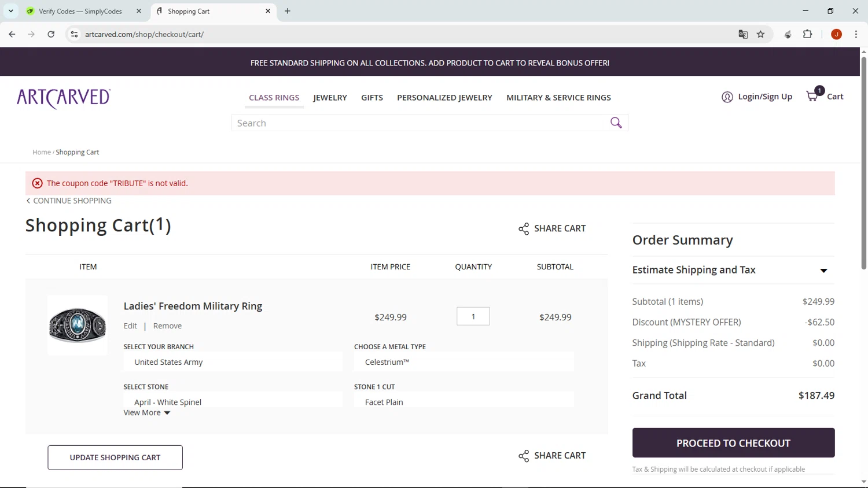Click Edit link for the ring
Image resolution: width=868 pixels, height=488 pixels.
click(x=130, y=326)
